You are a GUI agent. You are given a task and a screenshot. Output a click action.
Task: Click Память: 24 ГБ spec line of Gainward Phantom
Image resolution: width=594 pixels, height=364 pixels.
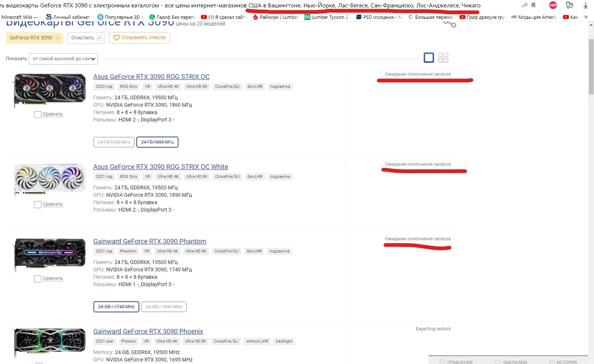[x=135, y=262]
